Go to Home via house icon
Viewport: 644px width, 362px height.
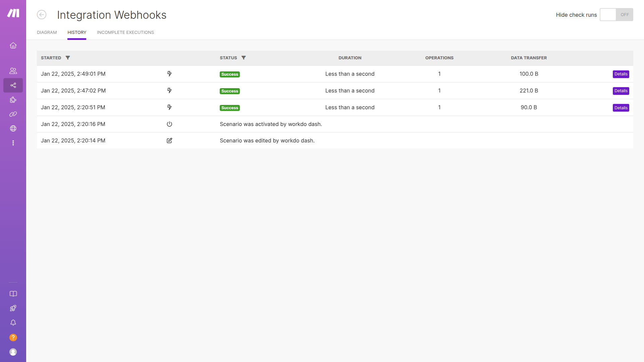tap(13, 46)
